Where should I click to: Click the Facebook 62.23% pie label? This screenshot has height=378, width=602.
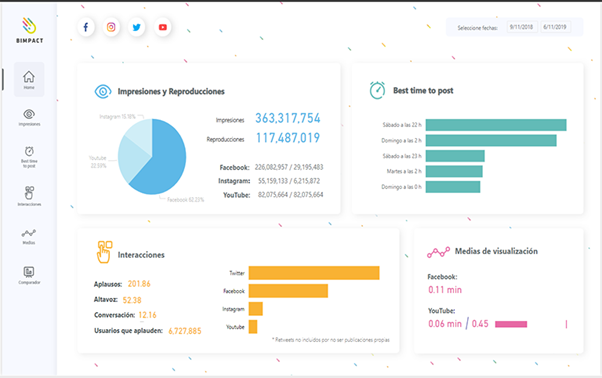click(185, 200)
